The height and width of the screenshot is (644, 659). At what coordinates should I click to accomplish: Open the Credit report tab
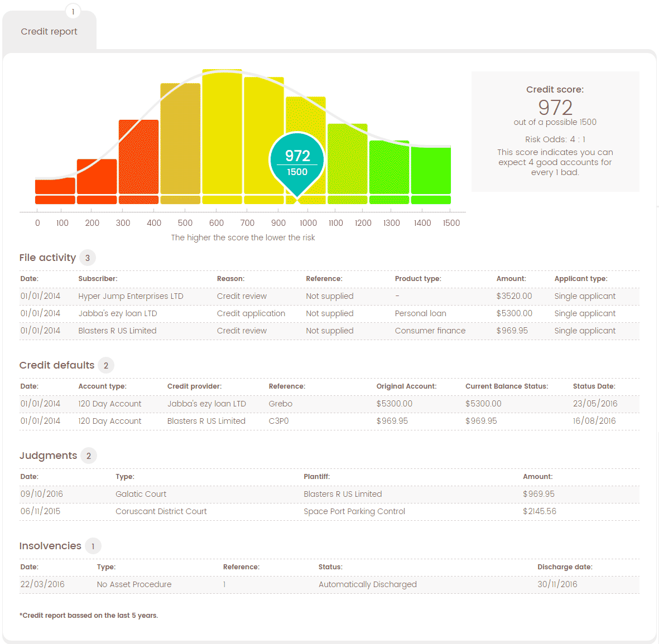[x=49, y=32]
